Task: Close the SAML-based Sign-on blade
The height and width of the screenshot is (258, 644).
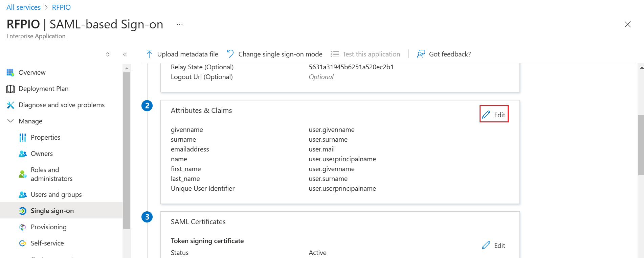Action: pos(628,24)
